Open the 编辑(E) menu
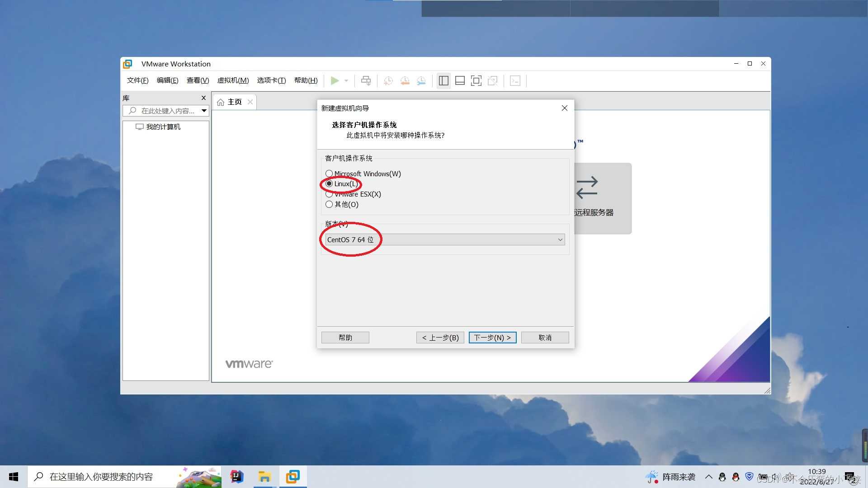This screenshot has height=488, width=868. coord(167,80)
